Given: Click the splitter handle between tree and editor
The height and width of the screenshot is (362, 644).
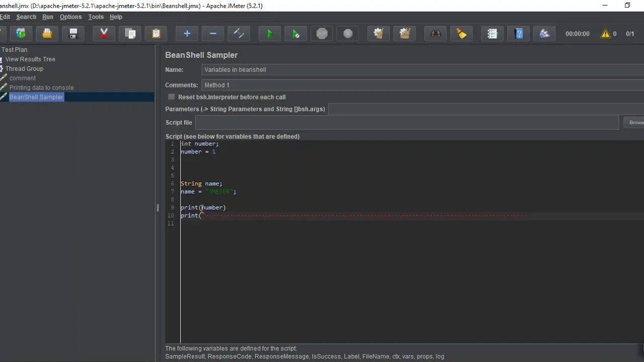Looking at the screenshot, I should [157, 208].
